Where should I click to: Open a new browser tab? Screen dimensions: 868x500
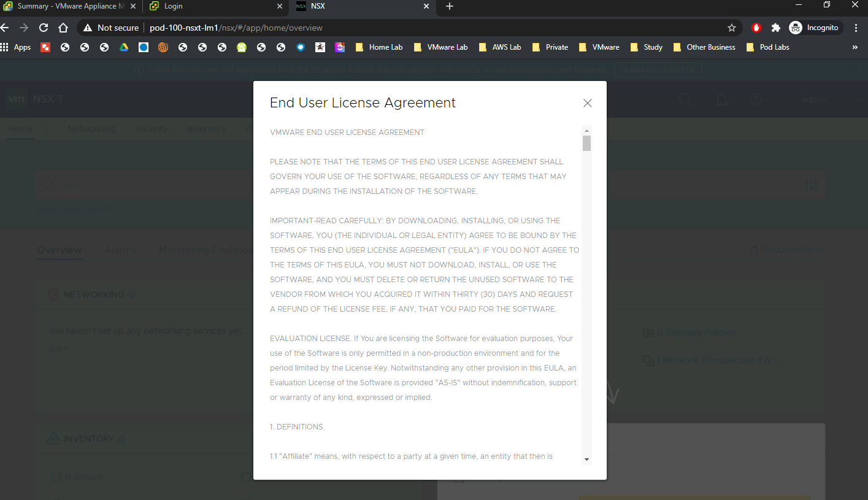(449, 6)
